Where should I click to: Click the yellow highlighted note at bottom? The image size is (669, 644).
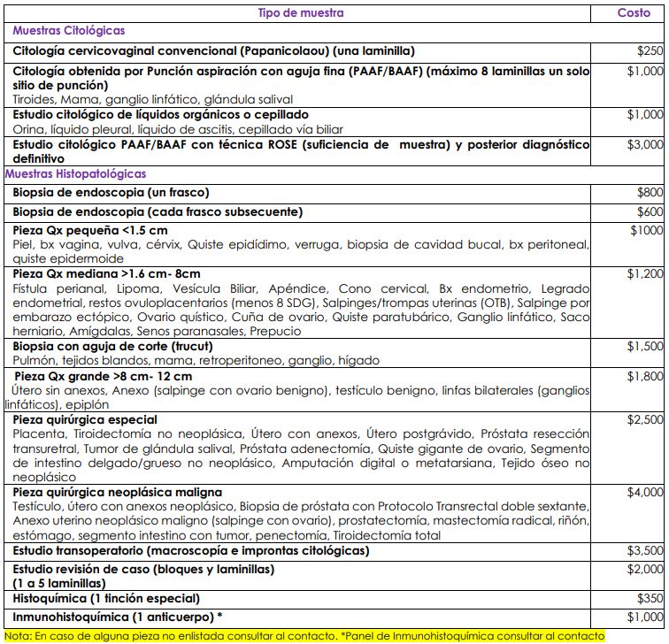[x=305, y=635]
